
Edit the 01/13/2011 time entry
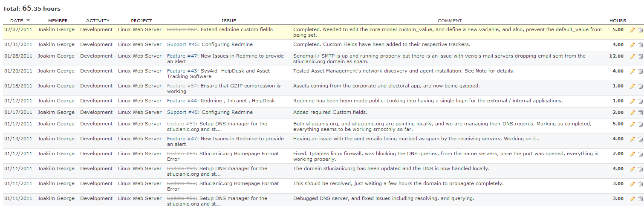click(632, 139)
